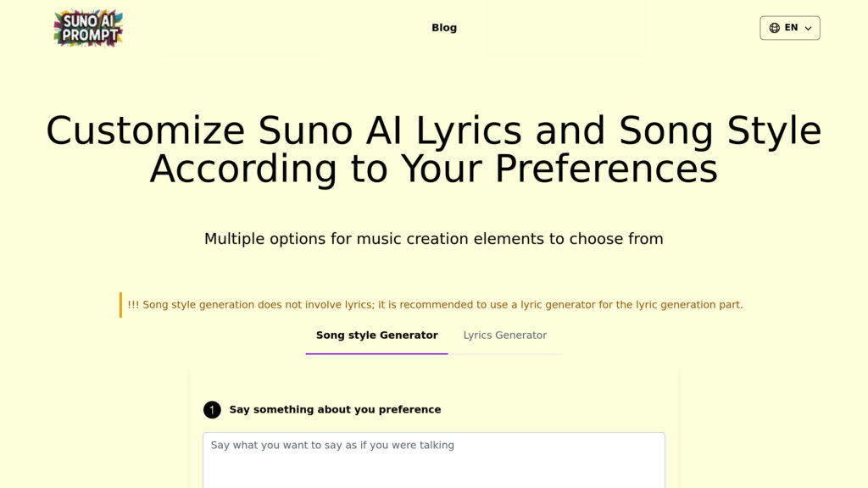The width and height of the screenshot is (868, 488).
Task: Click the purple underline beneath Song style Generator
Action: (x=376, y=353)
